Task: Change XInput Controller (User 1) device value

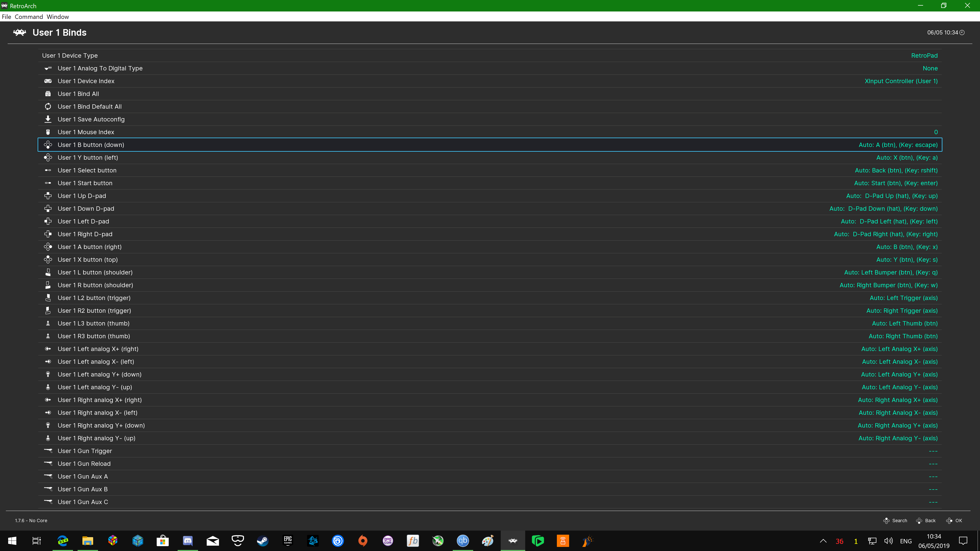Action: click(901, 81)
